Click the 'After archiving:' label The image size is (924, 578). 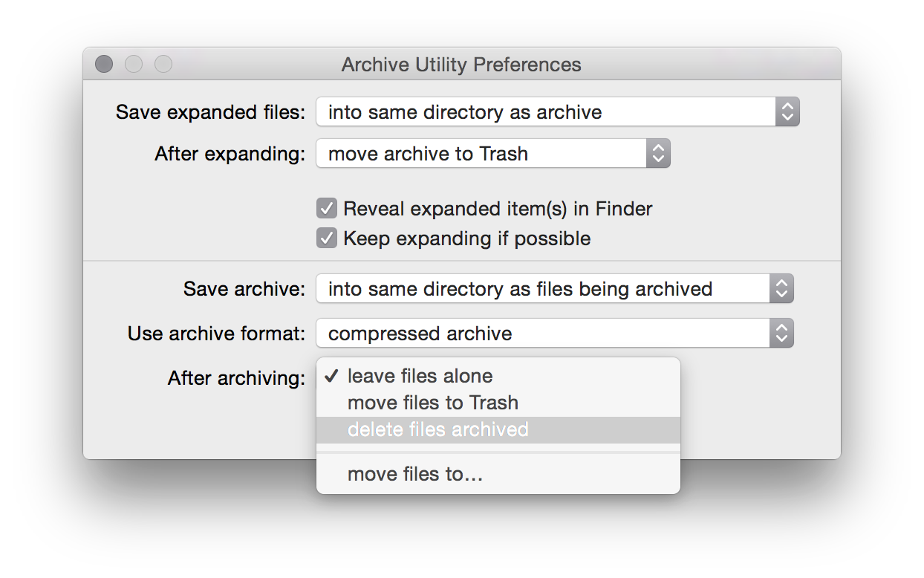[236, 378]
